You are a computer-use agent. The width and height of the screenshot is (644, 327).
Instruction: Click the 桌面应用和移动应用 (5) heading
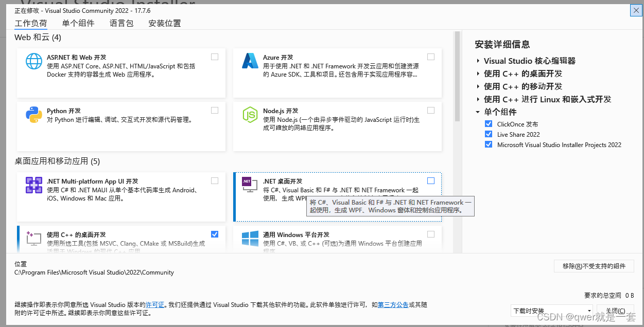pos(57,161)
